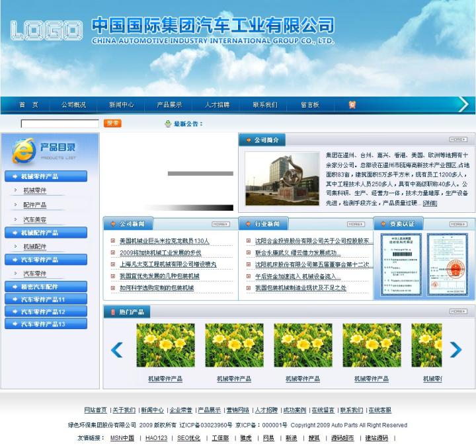Click the alarm clock icon in the navigation bar

tap(352, 105)
